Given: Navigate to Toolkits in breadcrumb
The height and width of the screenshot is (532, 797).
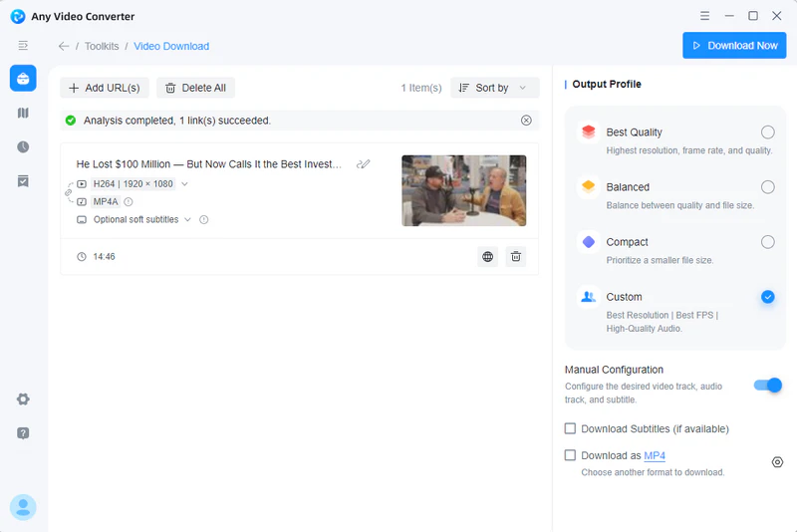Looking at the screenshot, I should (x=101, y=46).
